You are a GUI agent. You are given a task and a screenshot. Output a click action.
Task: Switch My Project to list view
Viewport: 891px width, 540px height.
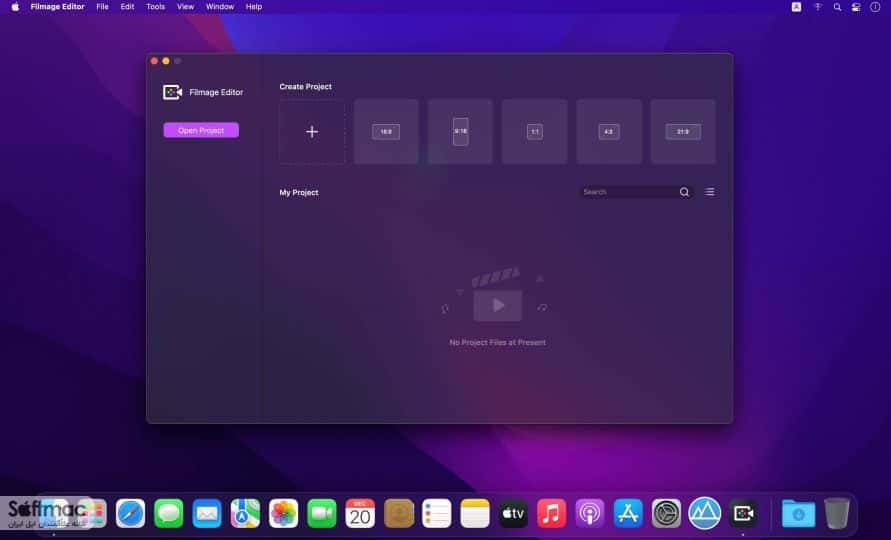710,192
